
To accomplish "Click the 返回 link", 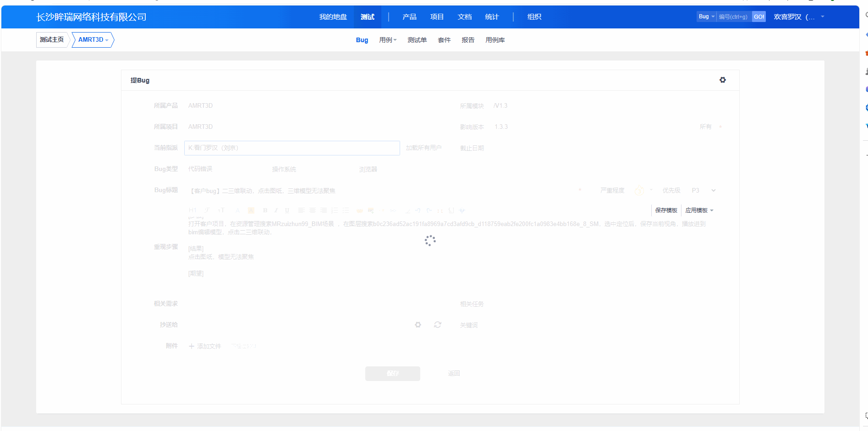I will (x=454, y=374).
